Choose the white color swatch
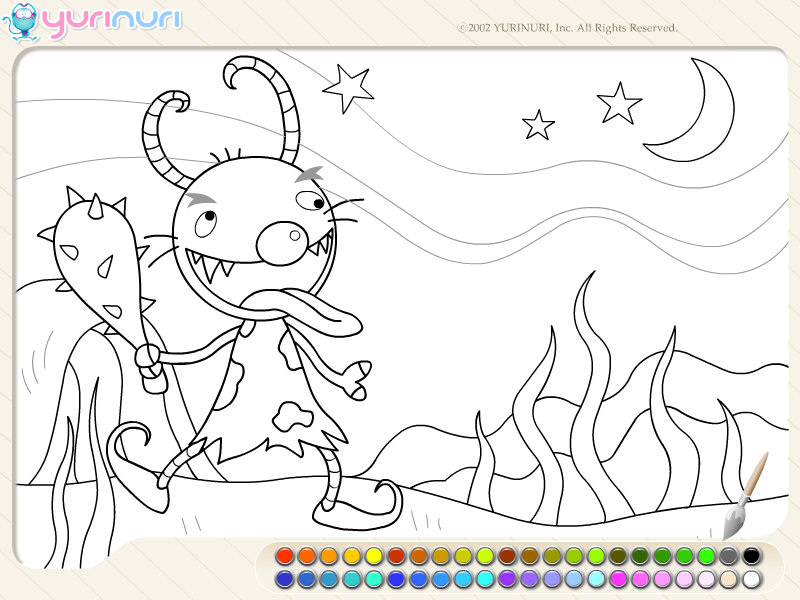 [751, 579]
